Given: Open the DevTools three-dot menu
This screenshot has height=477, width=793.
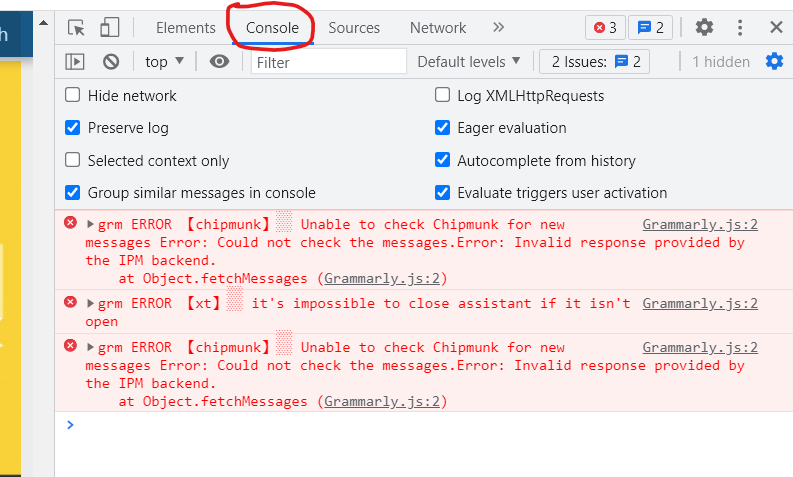Looking at the screenshot, I should (x=740, y=27).
